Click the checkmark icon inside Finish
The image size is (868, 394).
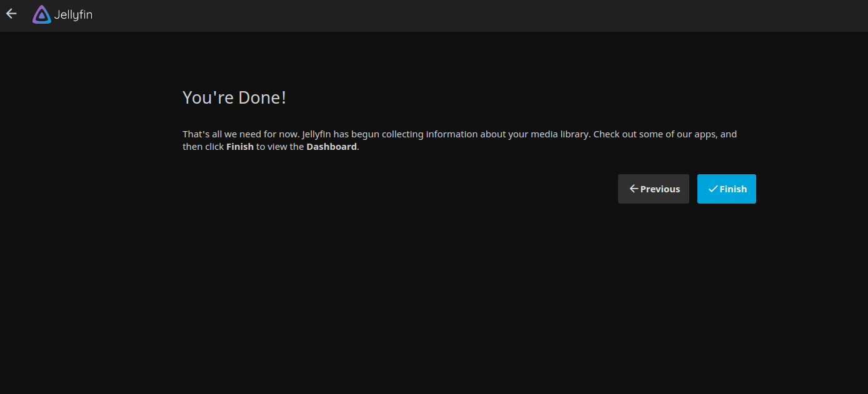[712, 189]
